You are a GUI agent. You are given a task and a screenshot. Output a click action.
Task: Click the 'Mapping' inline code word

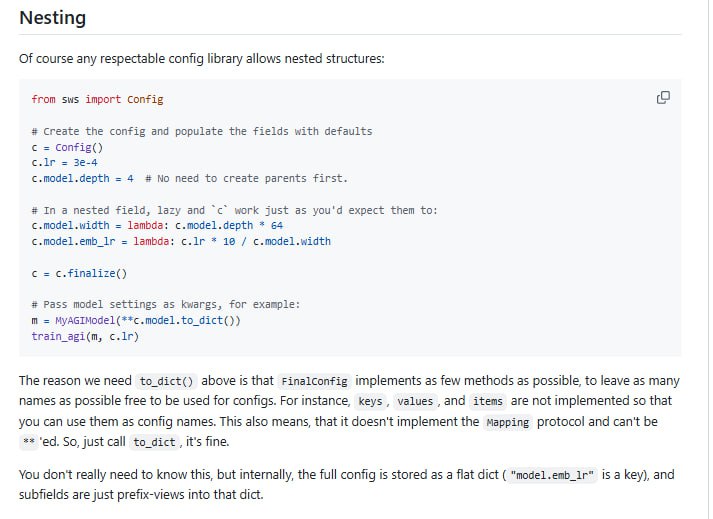click(x=507, y=421)
